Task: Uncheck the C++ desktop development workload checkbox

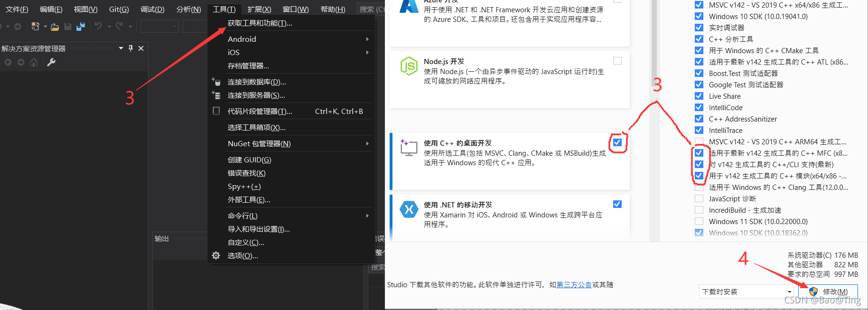Action: tap(617, 142)
